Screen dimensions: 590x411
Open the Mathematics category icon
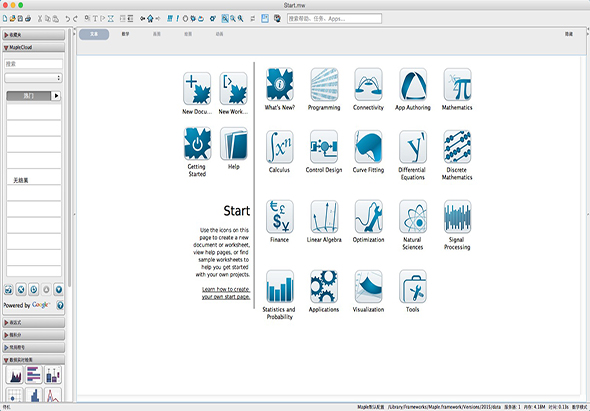(457, 85)
